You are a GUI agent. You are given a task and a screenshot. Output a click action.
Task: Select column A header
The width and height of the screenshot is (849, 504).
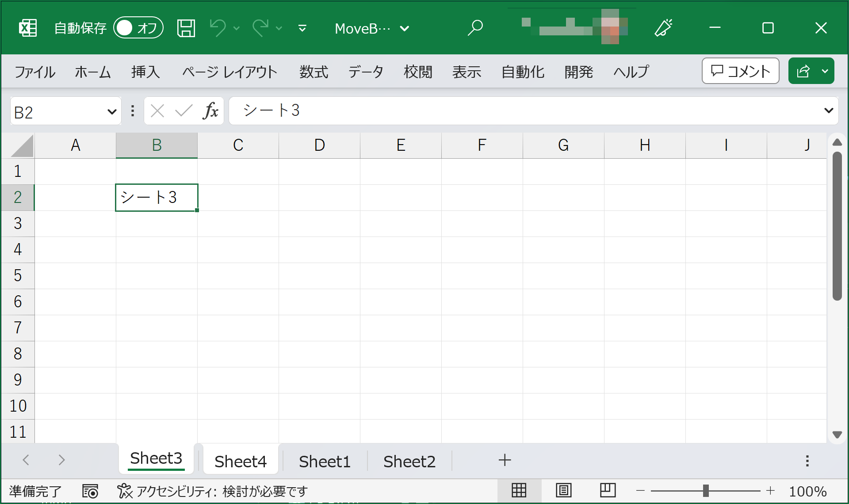pyautogui.click(x=76, y=145)
